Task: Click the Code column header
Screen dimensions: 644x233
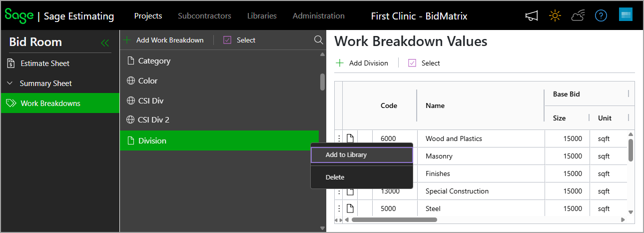Action: [x=389, y=105]
